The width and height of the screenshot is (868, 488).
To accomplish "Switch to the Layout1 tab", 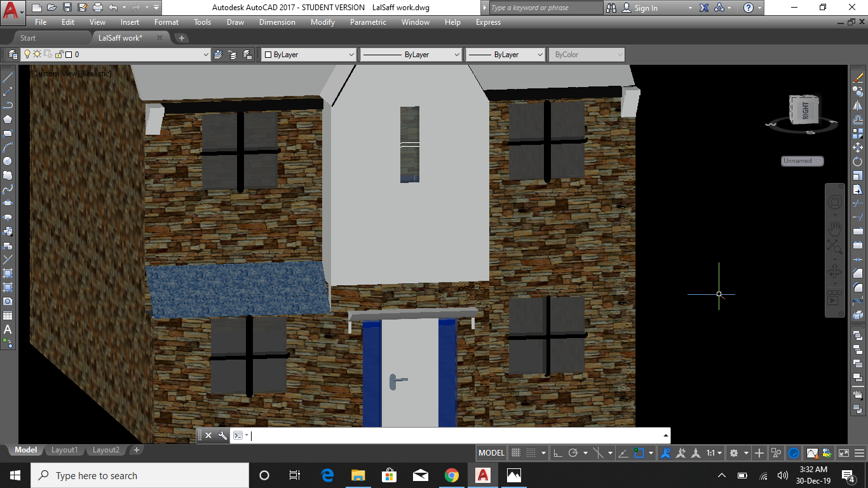I will click(x=64, y=449).
